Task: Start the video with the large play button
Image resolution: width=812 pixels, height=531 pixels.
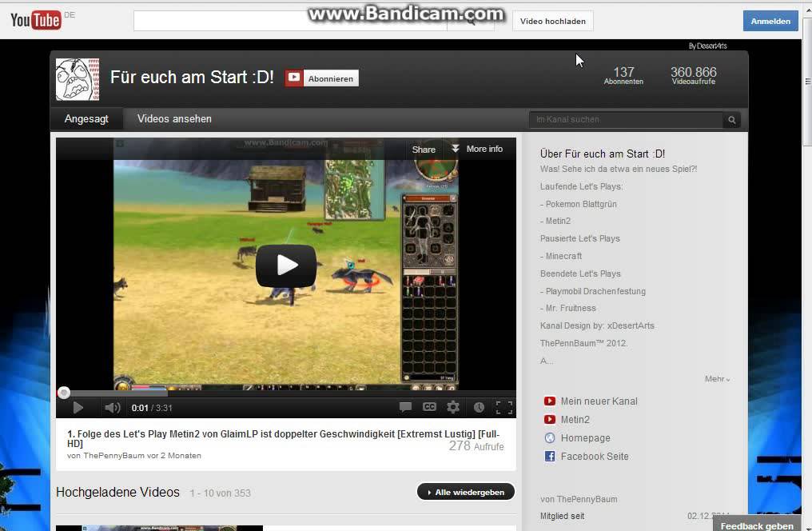Action: [x=286, y=265]
